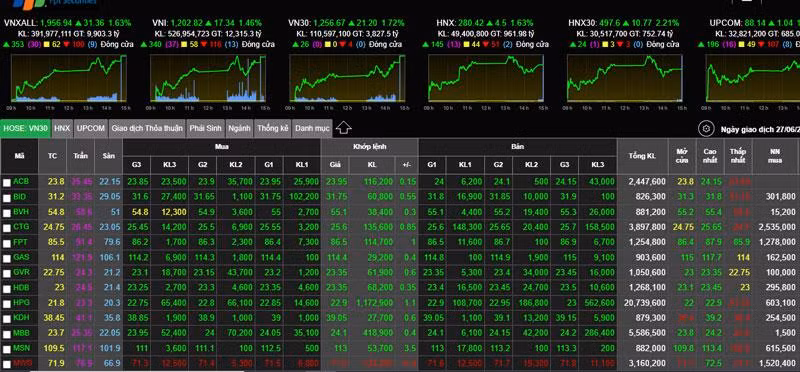Select the VNI value 1,202.82
The width and height of the screenshot is (800, 372).
[x=187, y=23]
